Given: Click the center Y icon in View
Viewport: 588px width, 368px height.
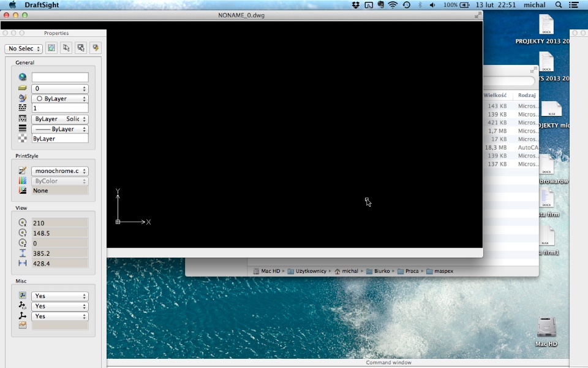Looking at the screenshot, I should pyautogui.click(x=23, y=233).
